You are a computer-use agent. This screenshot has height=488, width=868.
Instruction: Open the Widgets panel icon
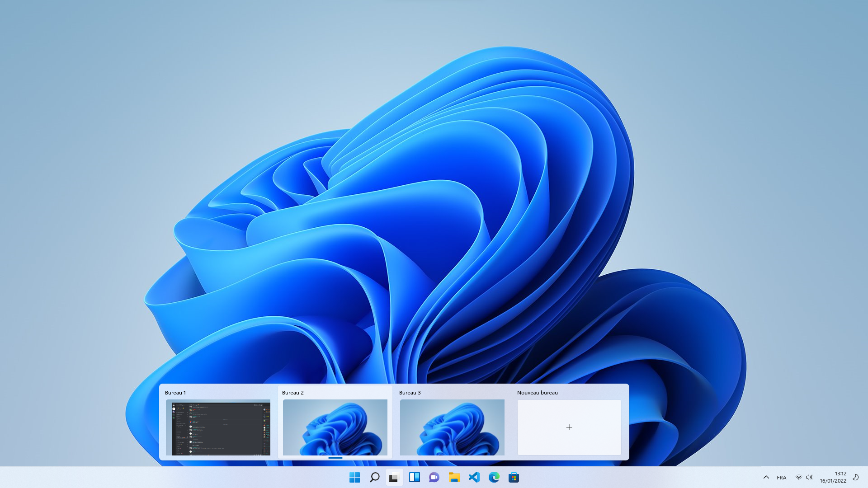coord(414,477)
